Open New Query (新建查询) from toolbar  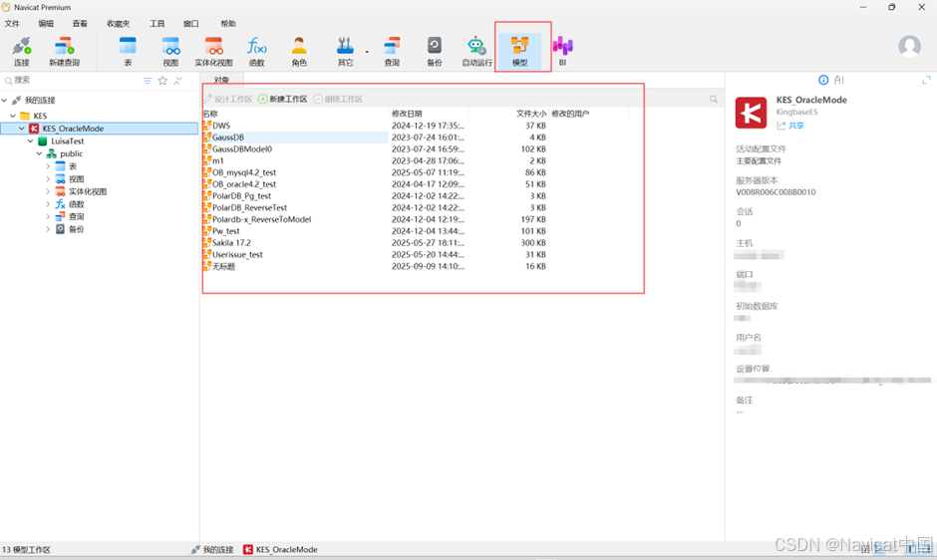pos(64,52)
